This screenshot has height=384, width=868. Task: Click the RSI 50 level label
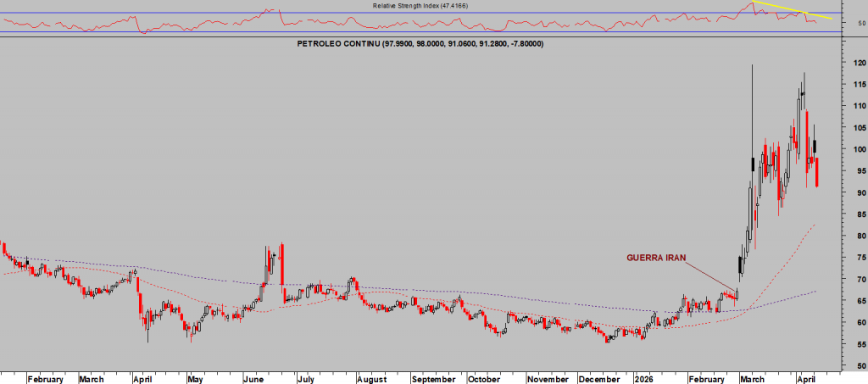(860, 24)
